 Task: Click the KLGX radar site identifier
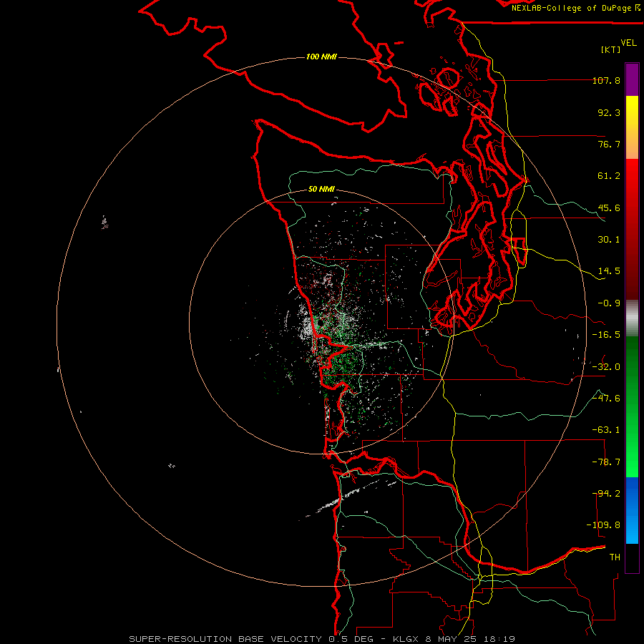point(406,639)
